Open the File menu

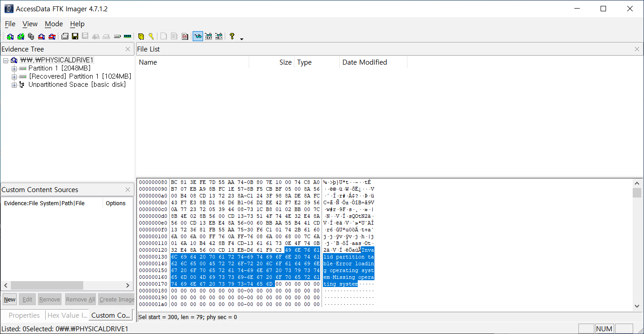point(10,24)
